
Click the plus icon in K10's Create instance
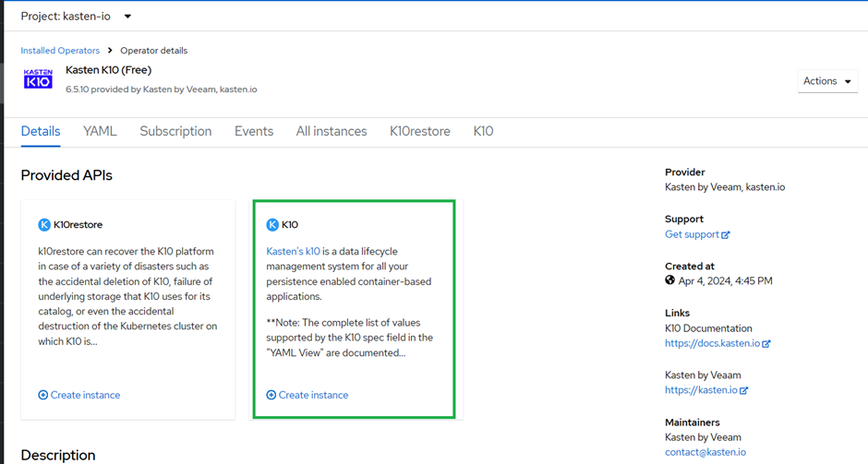pos(271,395)
